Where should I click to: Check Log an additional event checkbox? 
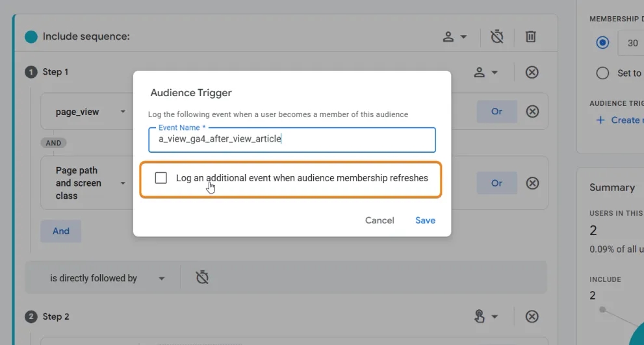161,178
